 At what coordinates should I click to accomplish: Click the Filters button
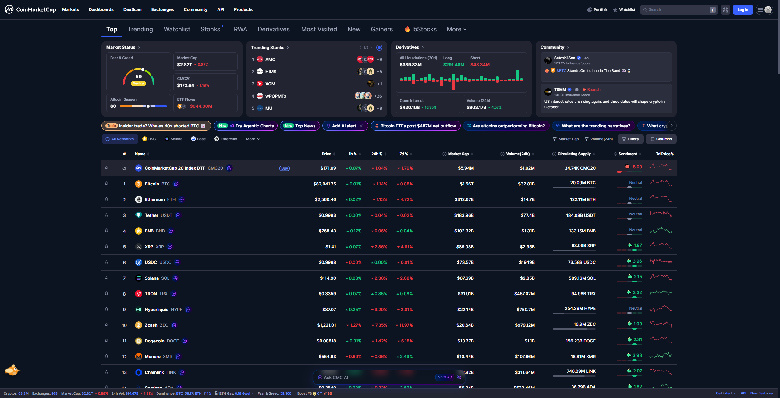pyautogui.click(x=631, y=139)
